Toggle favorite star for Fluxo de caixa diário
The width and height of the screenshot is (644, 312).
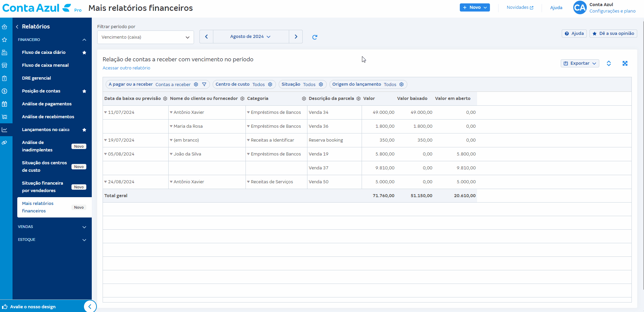[x=84, y=53]
